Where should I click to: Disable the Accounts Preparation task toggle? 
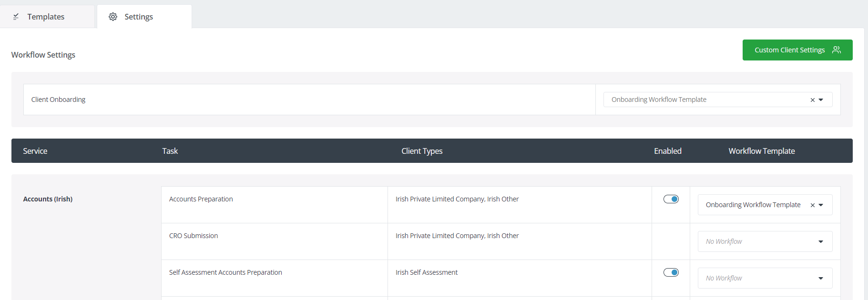pos(671,199)
